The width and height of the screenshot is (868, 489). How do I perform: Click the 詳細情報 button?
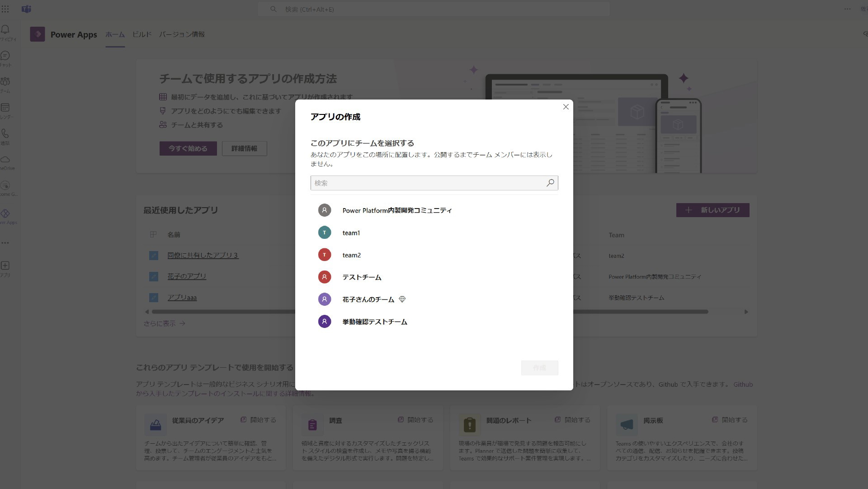tap(244, 148)
